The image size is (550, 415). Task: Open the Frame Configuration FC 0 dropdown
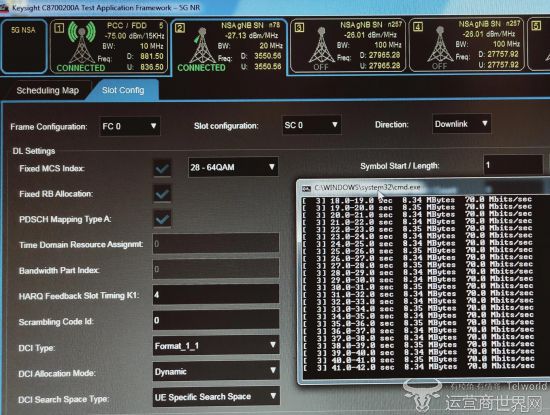pos(129,126)
